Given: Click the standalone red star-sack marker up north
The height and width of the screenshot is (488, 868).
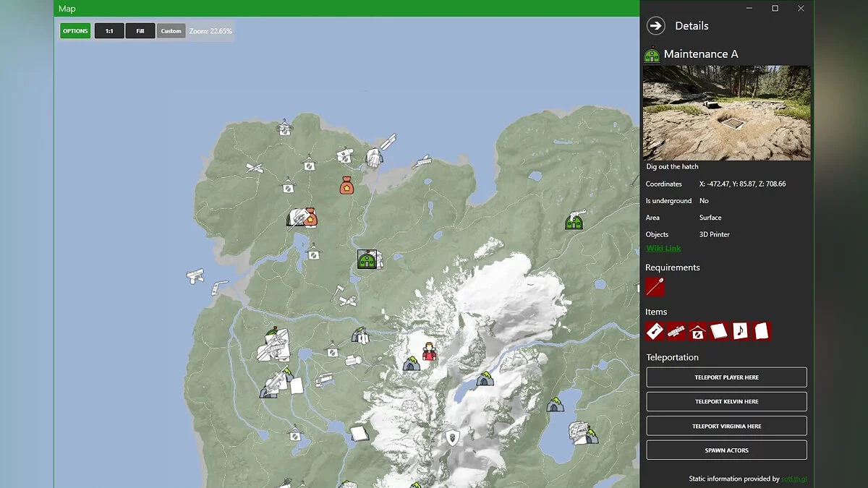Looking at the screenshot, I should 346,185.
